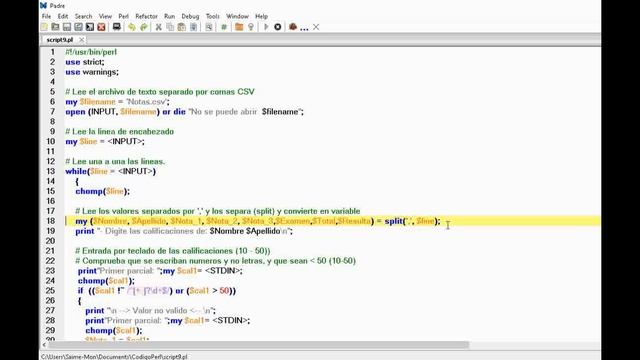640x360 pixels.
Task: Click the 'my $line = <INPUT>;' line
Action: [x=105, y=141]
